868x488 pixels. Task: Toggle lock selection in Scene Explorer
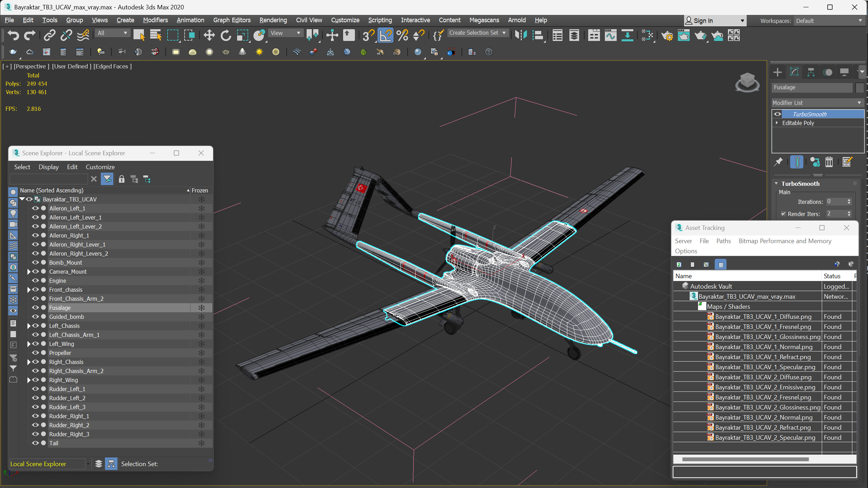[121, 179]
